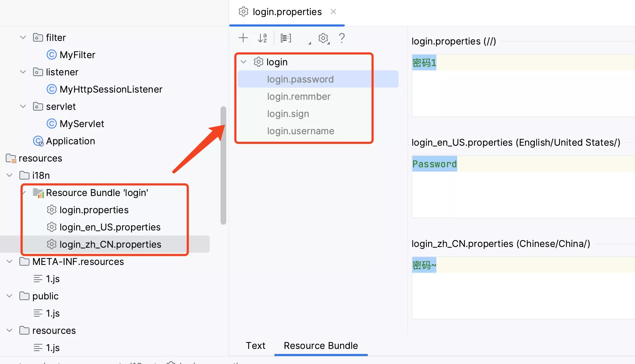Open the MyHttpSessionListener class

[x=111, y=89]
